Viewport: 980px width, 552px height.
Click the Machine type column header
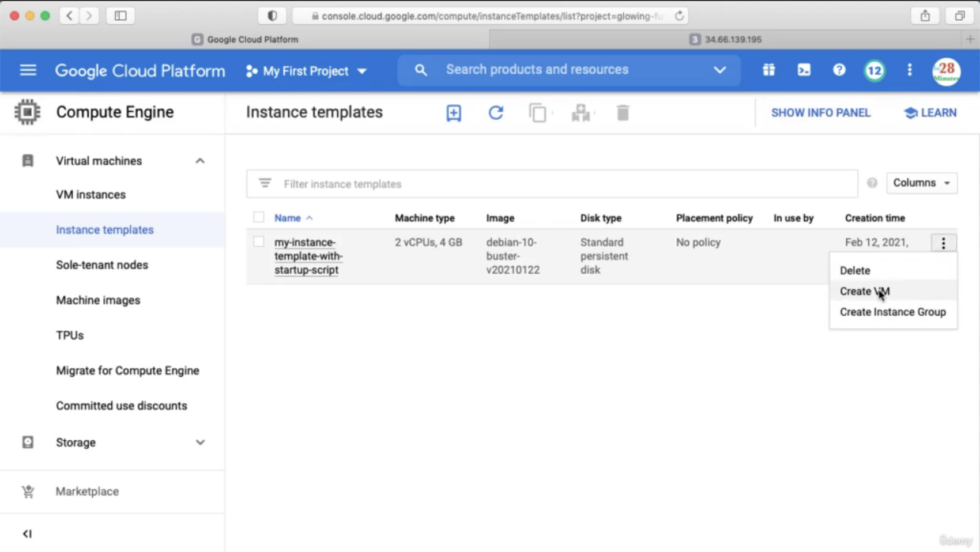424,218
